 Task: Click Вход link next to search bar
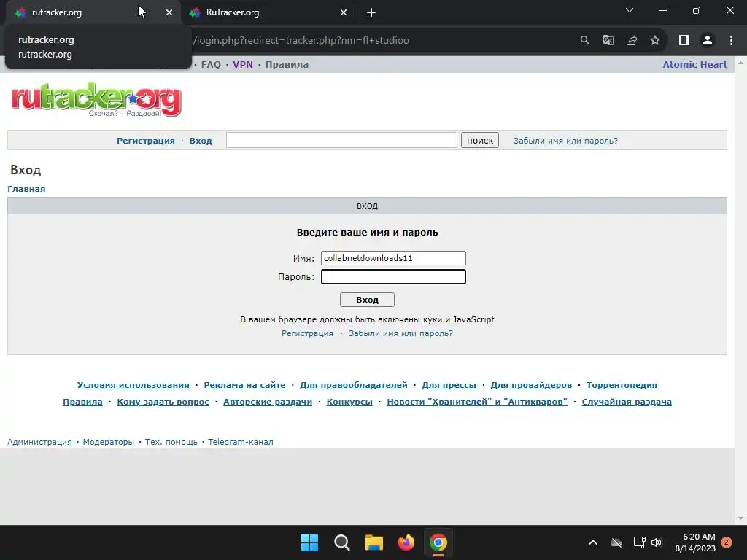(201, 141)
